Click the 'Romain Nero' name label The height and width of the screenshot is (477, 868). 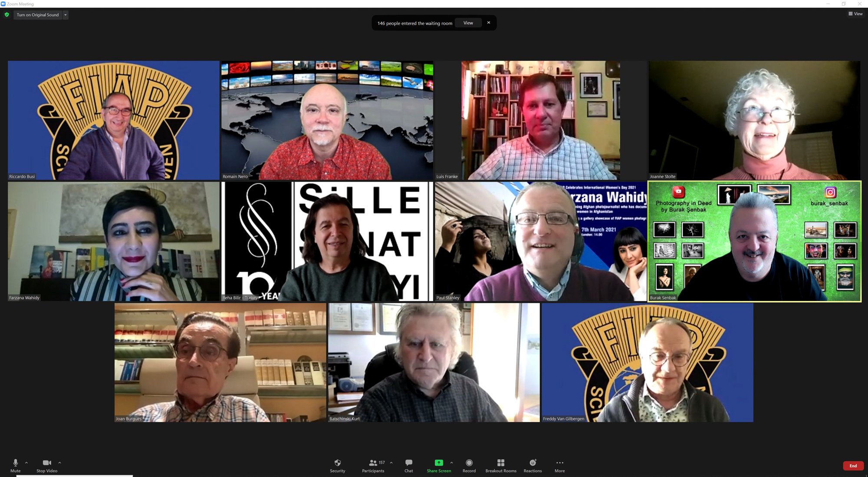[235, 176]
